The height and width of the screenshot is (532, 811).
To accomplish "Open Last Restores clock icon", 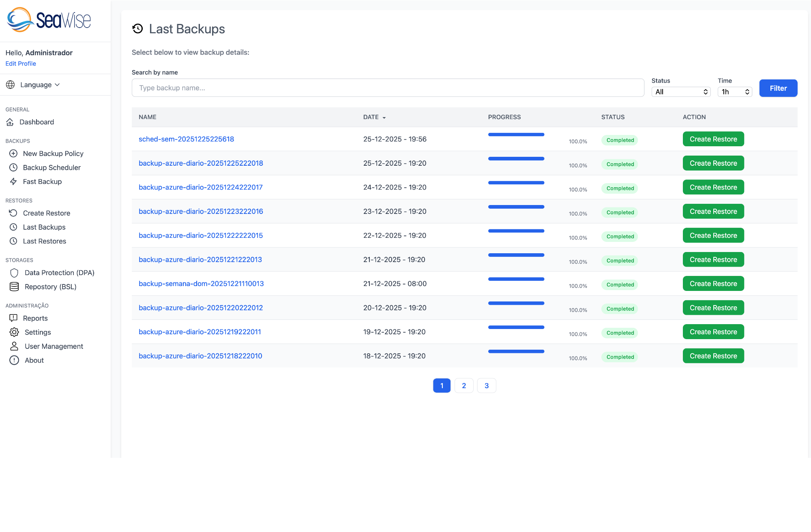I will (x=14, y=241).
